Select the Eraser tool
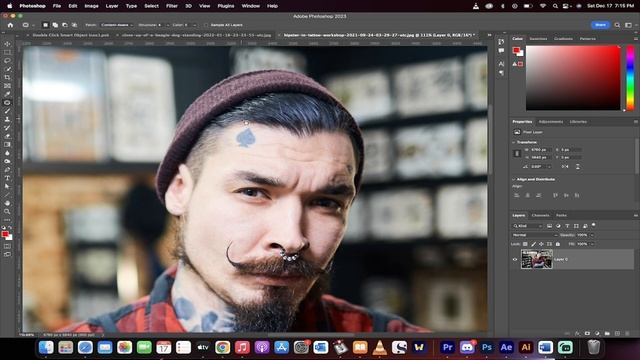The height and width of the screenshot is (360, 640). click(7, 136)
